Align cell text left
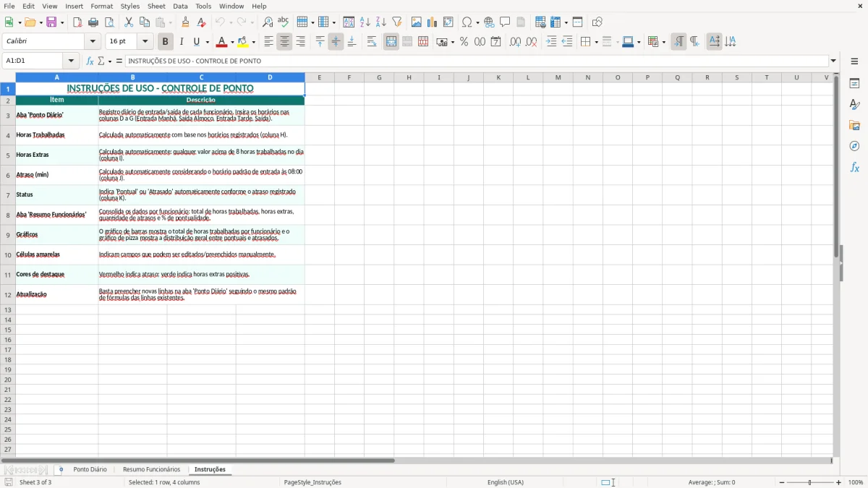Viewport: 868px width, 488px height. pos(268,42)
